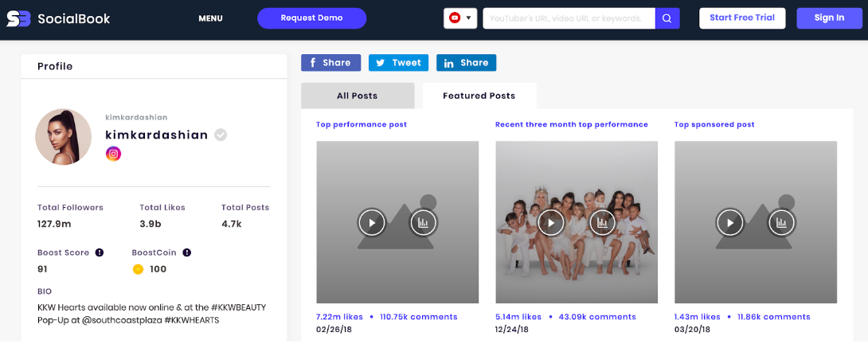Click the Boost Score value 91
This screenshot has width=868, height=344.
point(43,270)
